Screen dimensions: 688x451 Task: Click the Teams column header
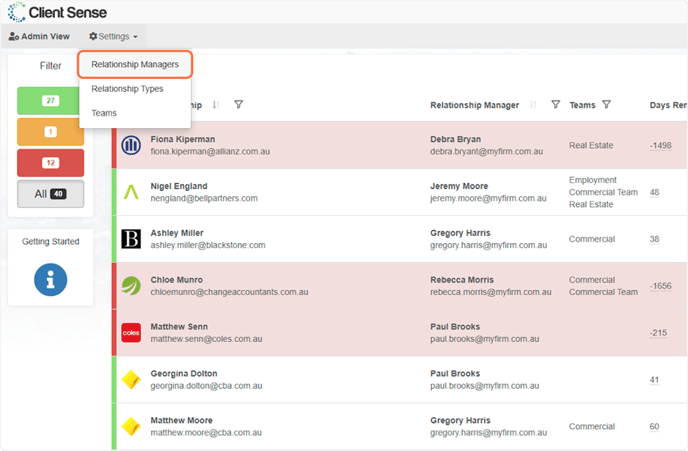(x=582, y=105)
